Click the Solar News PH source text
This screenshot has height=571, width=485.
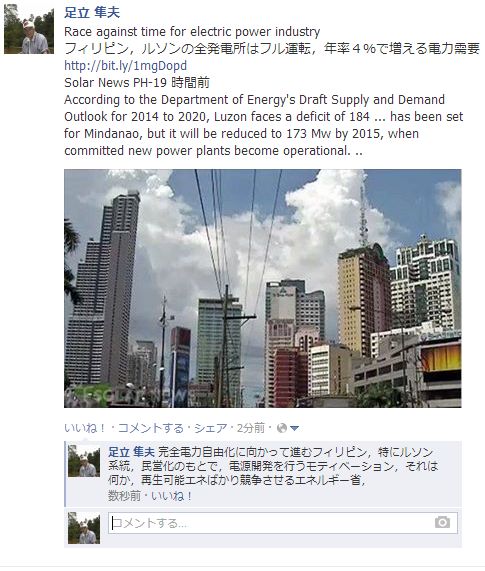click(x=137, y=83)
